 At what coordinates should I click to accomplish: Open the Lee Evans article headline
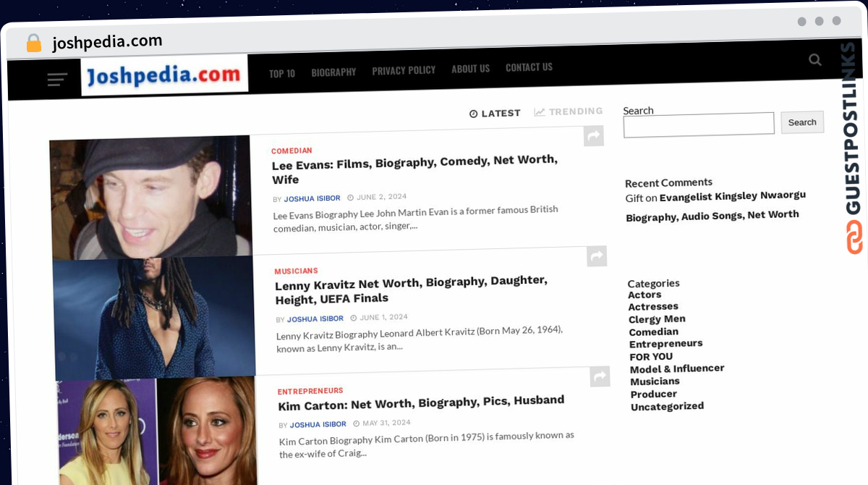[x=414, y=169]
